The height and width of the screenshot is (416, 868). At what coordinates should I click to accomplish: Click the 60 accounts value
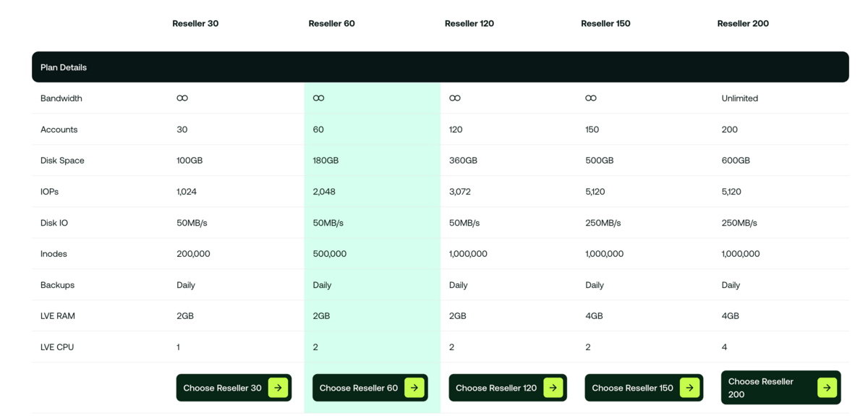tap(318, 130)
